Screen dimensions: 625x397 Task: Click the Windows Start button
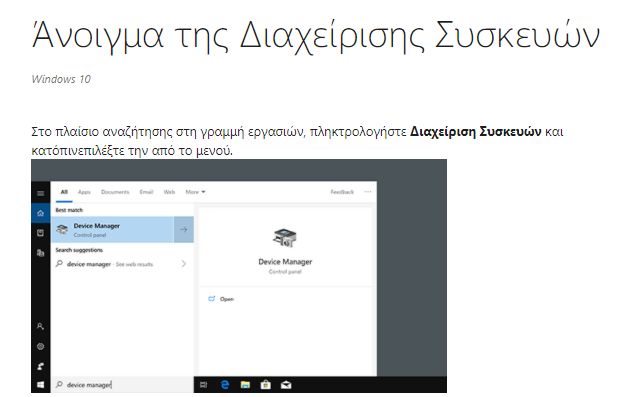[40, 385]
